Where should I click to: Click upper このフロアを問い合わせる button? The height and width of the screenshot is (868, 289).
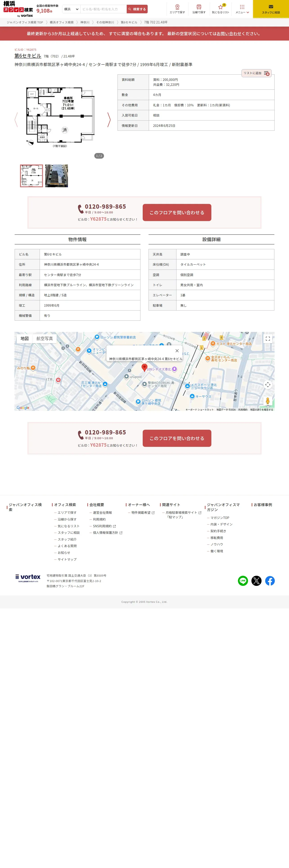[177, 213]
